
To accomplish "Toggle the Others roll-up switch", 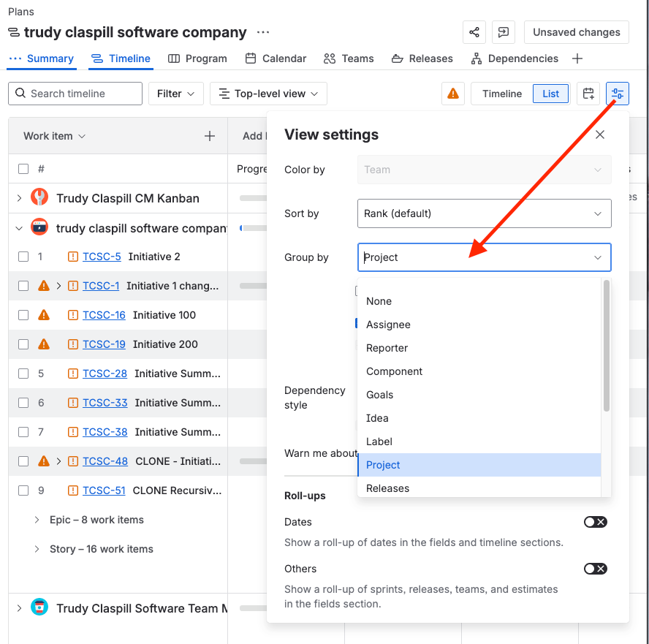I will 596,569.
